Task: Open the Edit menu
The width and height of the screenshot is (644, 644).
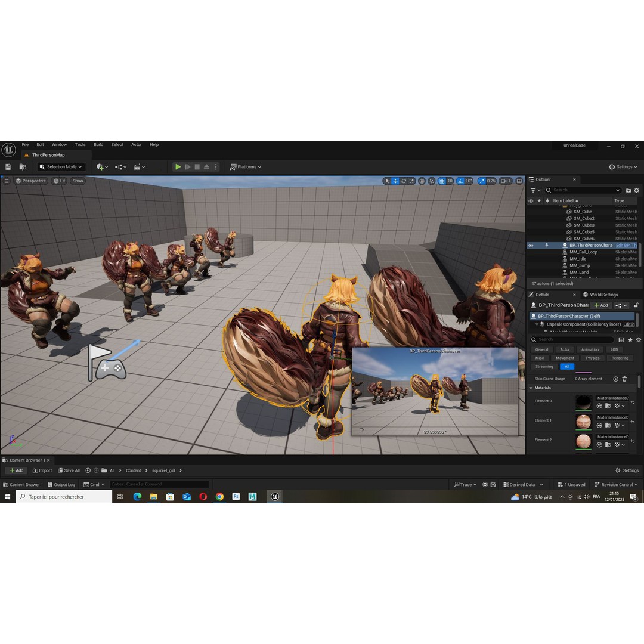Action: 40,144
